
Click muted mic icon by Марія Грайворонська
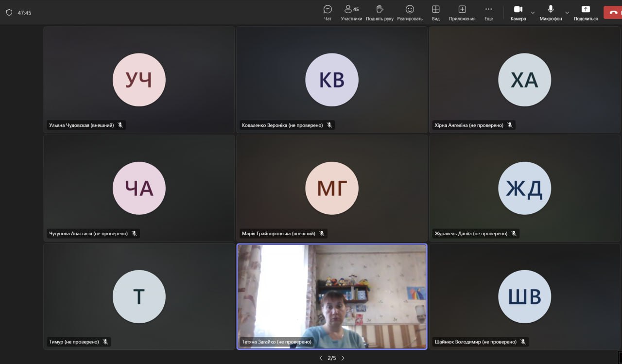pos(321,234)
